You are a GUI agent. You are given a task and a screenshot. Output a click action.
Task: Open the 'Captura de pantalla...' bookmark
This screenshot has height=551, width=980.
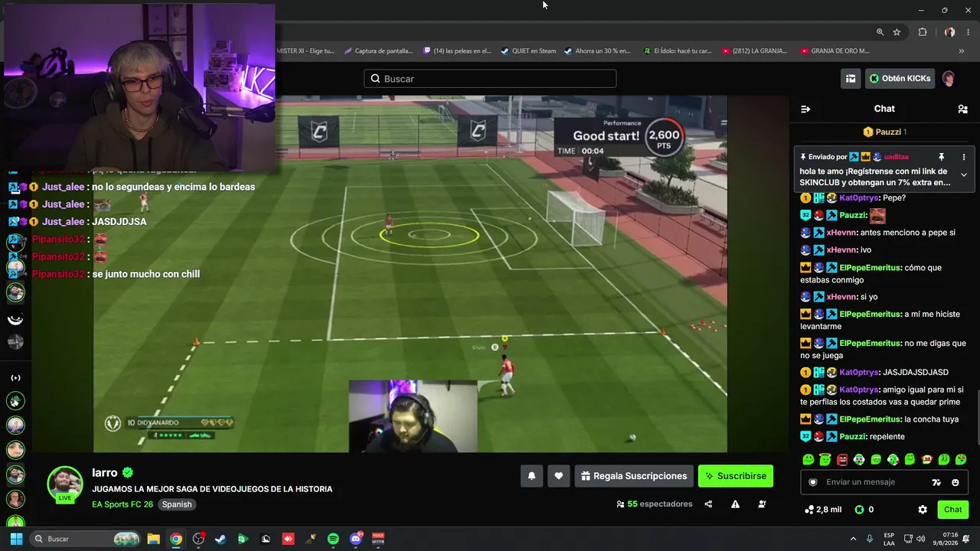[x=378, y=51]
